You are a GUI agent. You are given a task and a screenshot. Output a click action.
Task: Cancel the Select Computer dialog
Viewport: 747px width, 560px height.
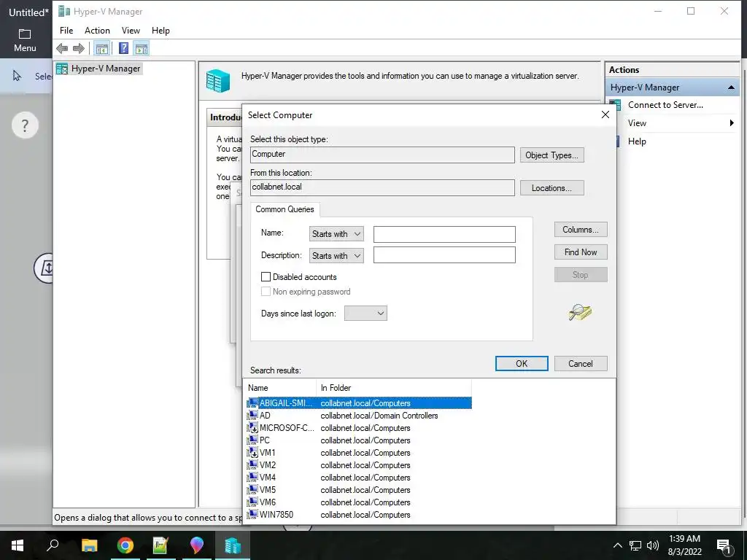click(x=580, y=364)
